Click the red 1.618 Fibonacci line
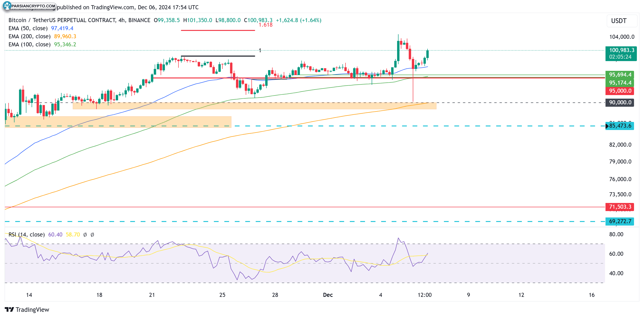 tap(218, 30)
